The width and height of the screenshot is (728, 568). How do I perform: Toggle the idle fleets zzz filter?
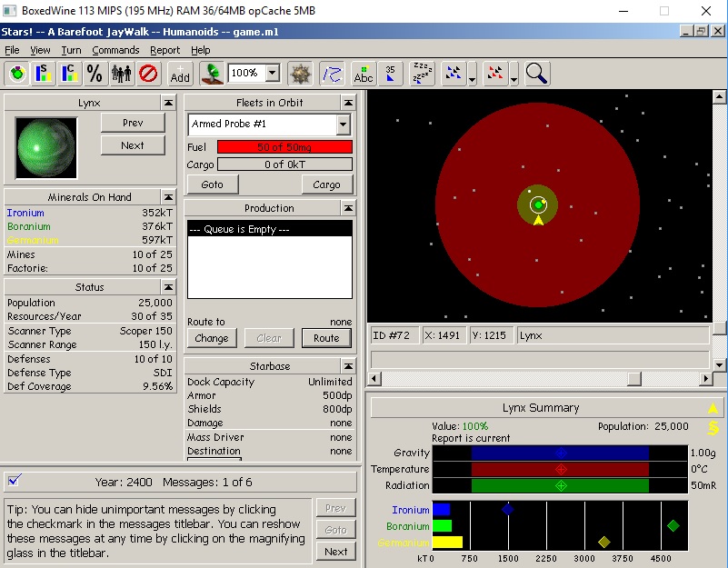point(422,74)
